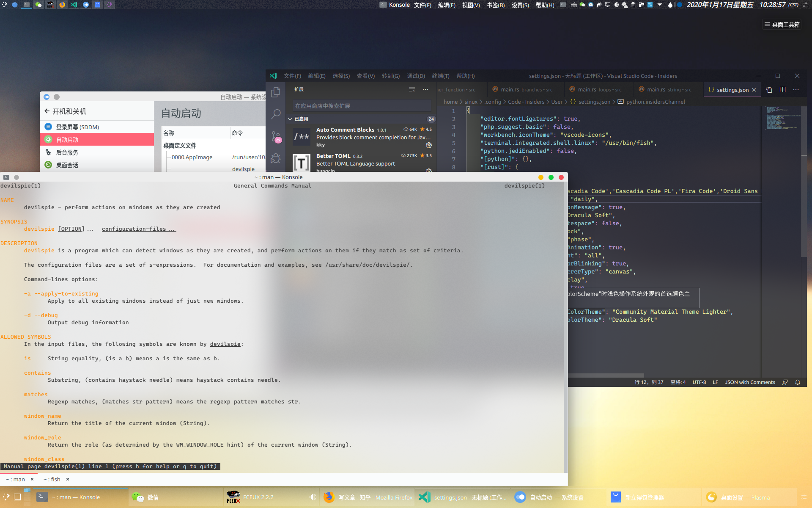Go back via 开机和关机 arrow
Viewport: 812px width, 508px height.
coord(47,111)
